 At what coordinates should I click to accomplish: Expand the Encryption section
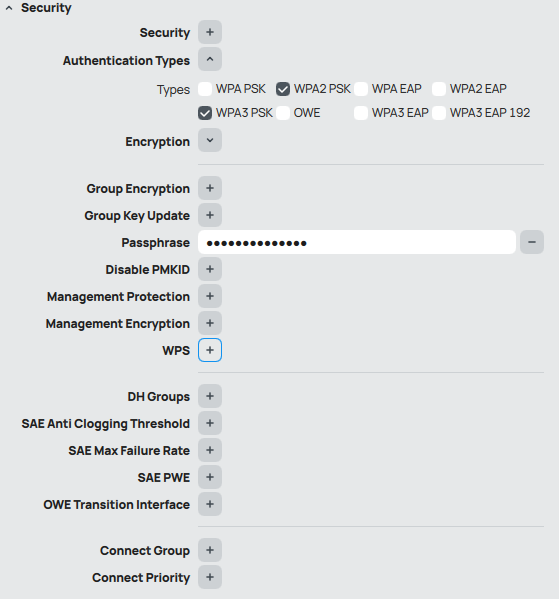point(210,140)
